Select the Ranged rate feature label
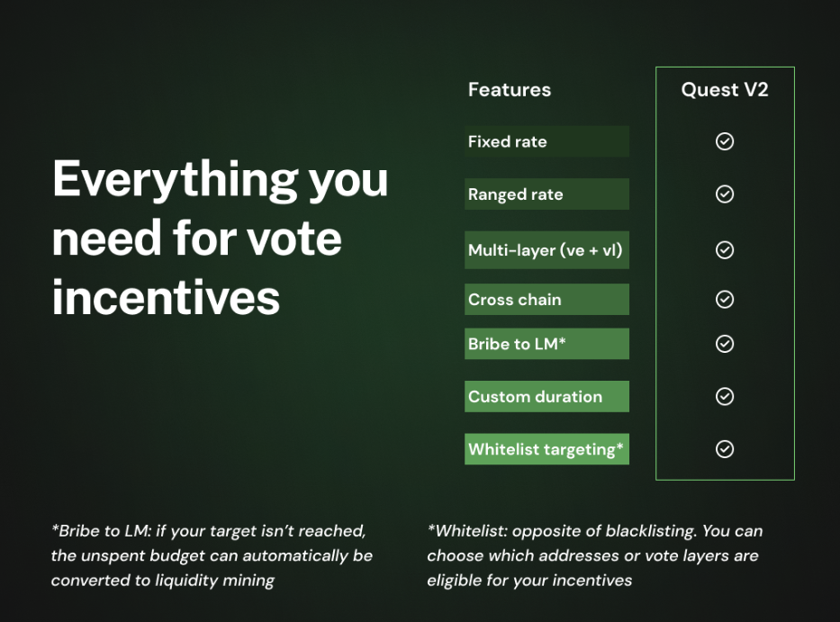Screen dimensions: 840x622 [x=546, y=194]
